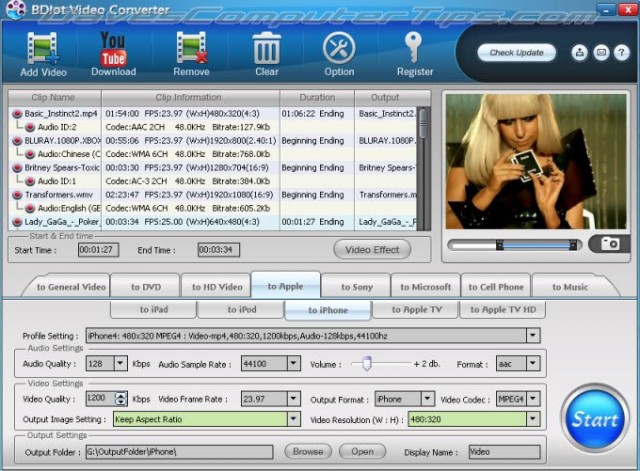Click the End Time field
640x471 pixels.
(x=218, y=250)
